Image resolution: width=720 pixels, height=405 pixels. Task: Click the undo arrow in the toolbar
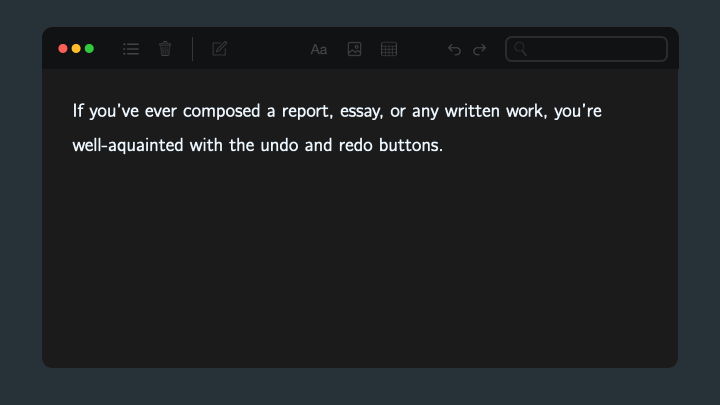click(454, 49)
